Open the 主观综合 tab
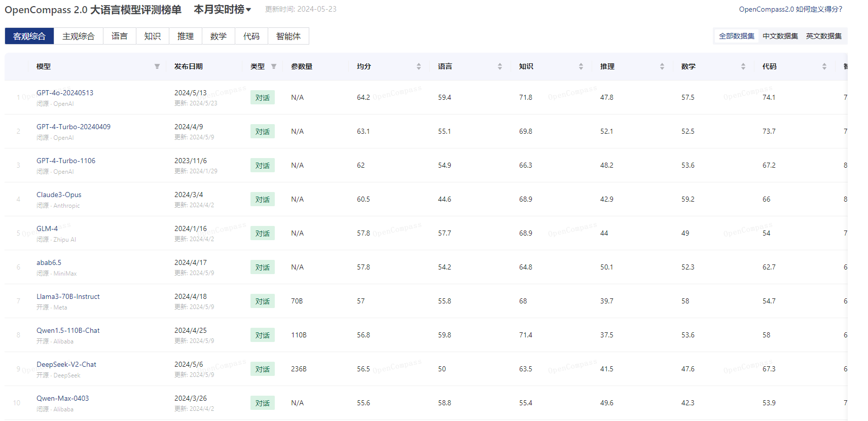 tap(79, 36)
